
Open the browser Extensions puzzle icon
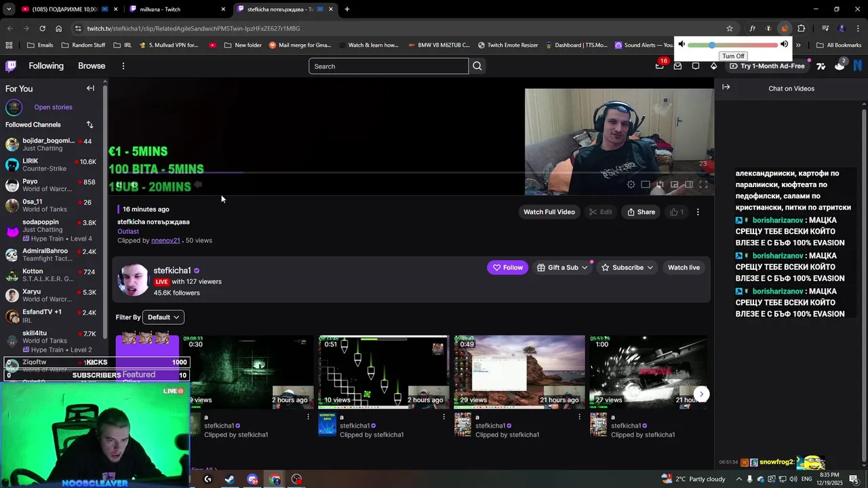point(801,28)
